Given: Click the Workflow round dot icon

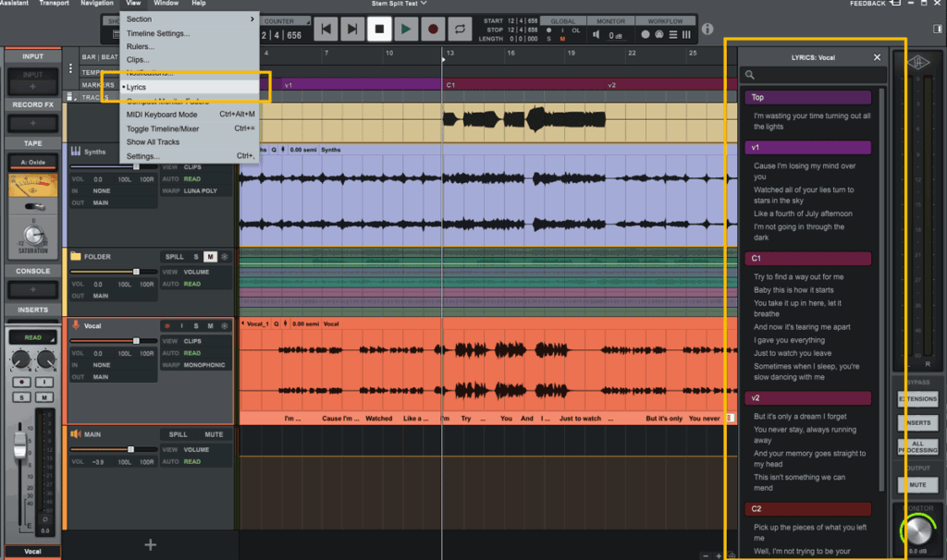Looking at the screenshot, I should point(645,35).
